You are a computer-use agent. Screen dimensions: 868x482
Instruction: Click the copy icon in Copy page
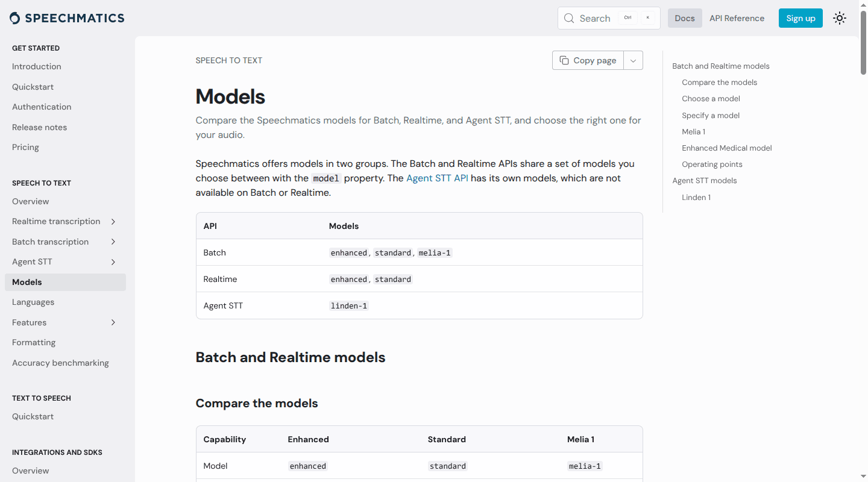(x=564, y=60)
